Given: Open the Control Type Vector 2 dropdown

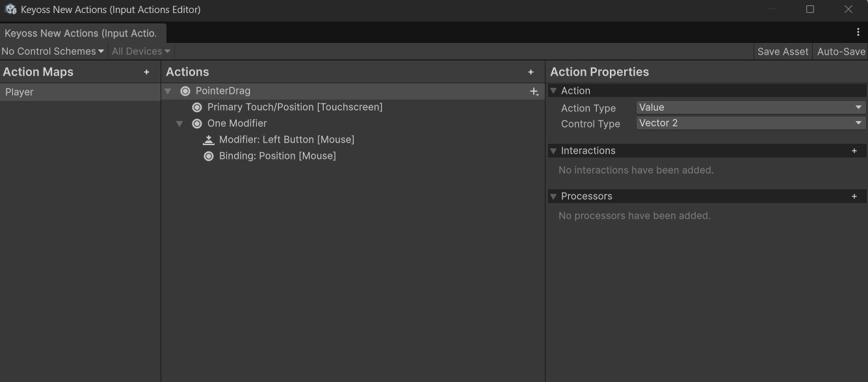Looking at the screenshot, I should [x=750, y=123].
